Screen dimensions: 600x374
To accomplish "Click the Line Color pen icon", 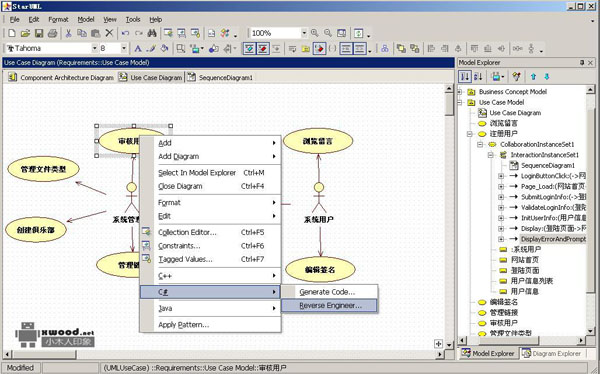I will pyautogui.click(x=152, y=49).
